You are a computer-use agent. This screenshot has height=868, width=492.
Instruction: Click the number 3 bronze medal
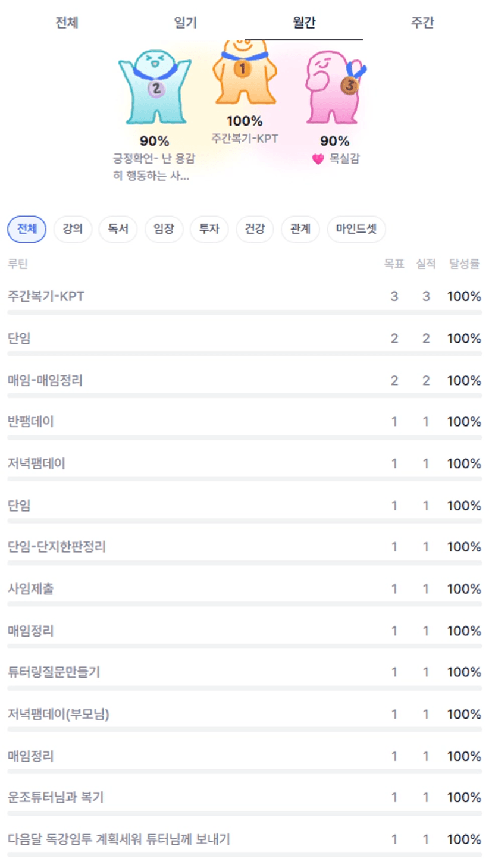[349, 86]
